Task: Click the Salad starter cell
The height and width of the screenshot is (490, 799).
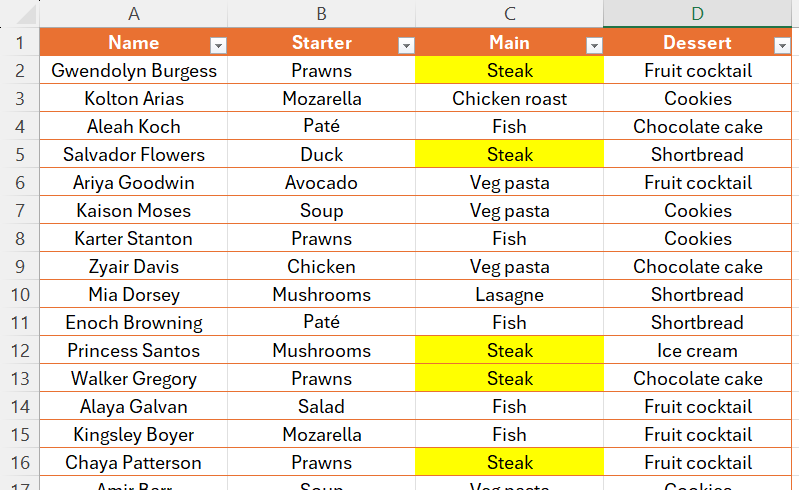Action: click(x=321, y=407)
